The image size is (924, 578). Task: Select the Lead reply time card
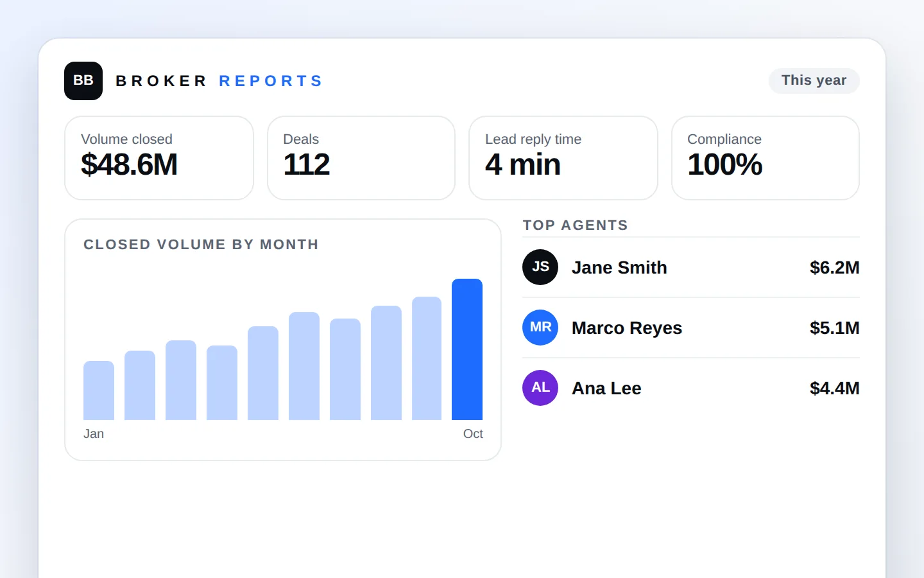(563, 158)
